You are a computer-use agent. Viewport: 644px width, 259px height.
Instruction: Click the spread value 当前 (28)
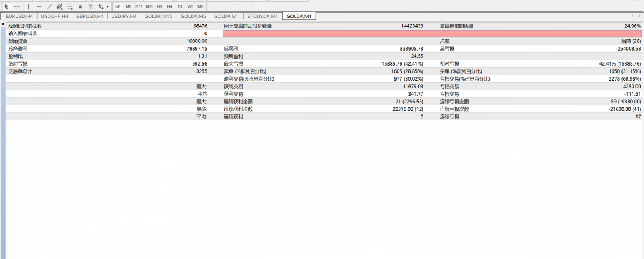(x=632, y=41)
